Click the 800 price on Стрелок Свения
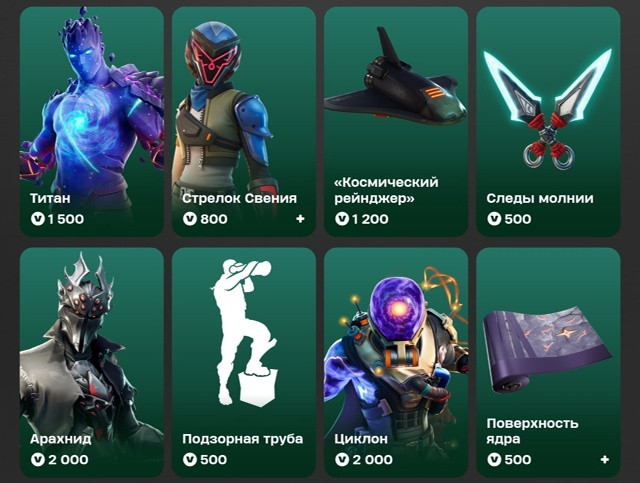This screenshot has height=483, width=640. click(x=213, y=219)
